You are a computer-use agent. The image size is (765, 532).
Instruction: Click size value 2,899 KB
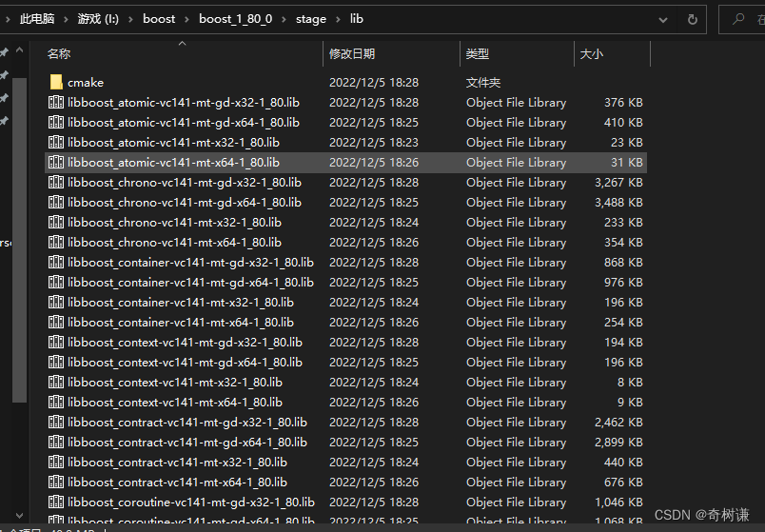(618, 443)
